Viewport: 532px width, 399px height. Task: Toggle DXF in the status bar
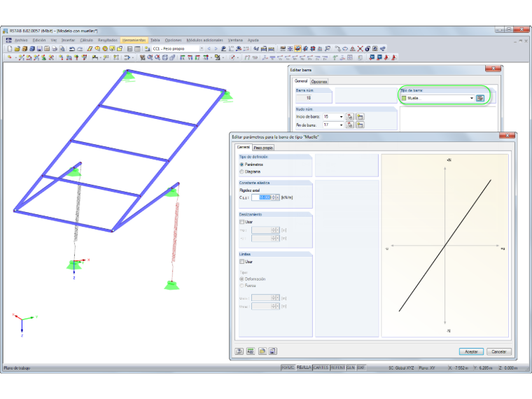tap(361, 367)
